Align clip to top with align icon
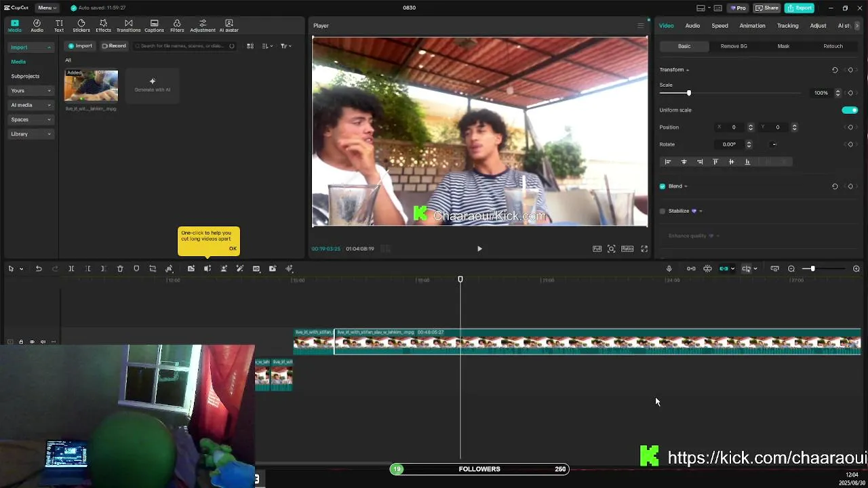Image resolution: width=868 pixels, height=488 pixels. click(x=715, y=162)
